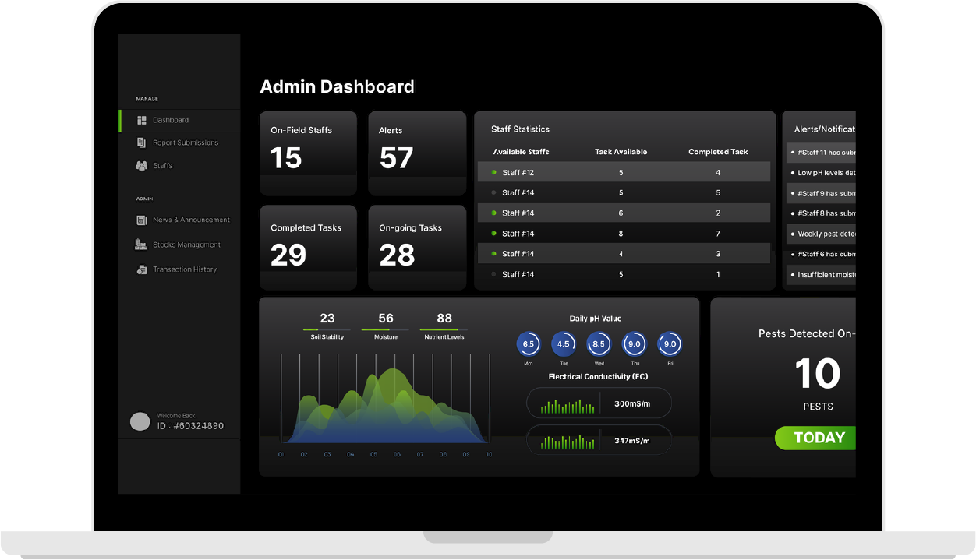The width and height of the screenshot is (976, 560).
Task: Open the Low pH levels notification
Action: 825,173
